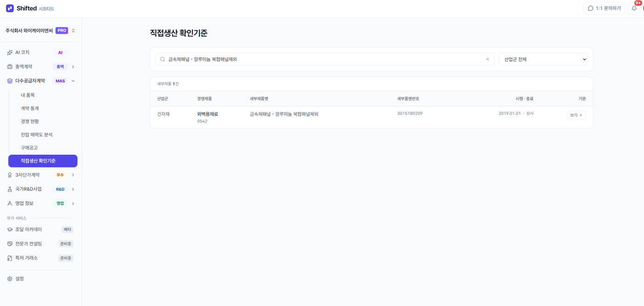This screenshot has height=306, width=644.
Task: Click the 금속제패널 - 알루미늄 복합패널제외 cell
Action: pos(284,114)
